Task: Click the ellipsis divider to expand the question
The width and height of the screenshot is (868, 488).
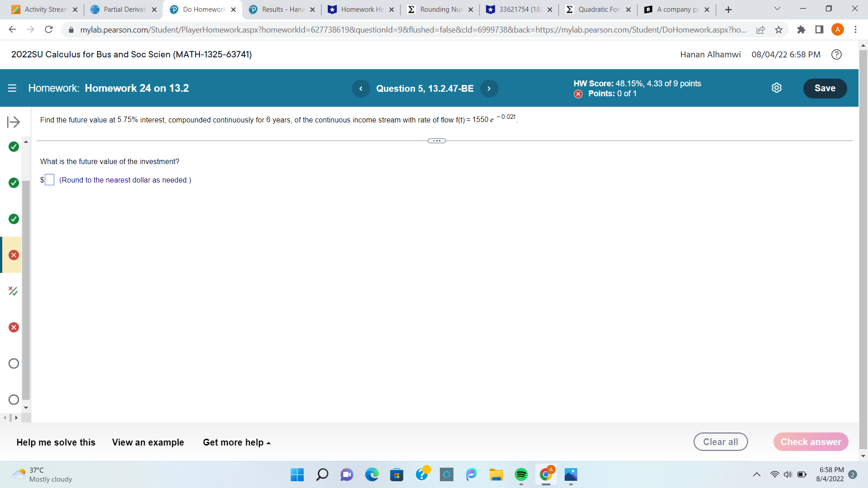Action: pos(436,141)
